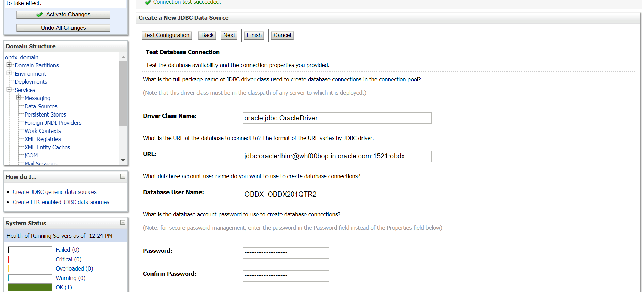Viewport: 644px width, 292px height.
Task: Click the green OK health status bar
Action: (30, 287)
